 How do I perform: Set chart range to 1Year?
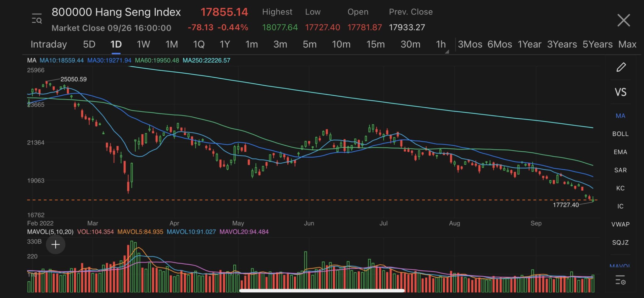(x=530, y=44)
